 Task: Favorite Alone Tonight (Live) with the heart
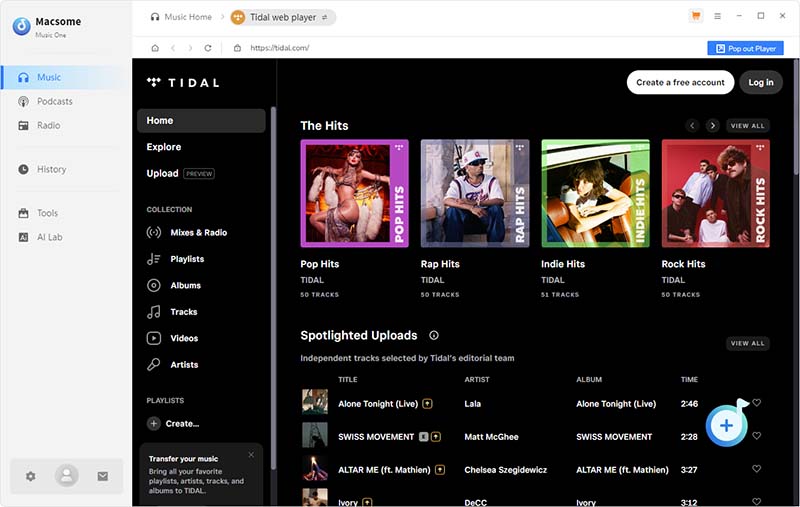[757, 403]
